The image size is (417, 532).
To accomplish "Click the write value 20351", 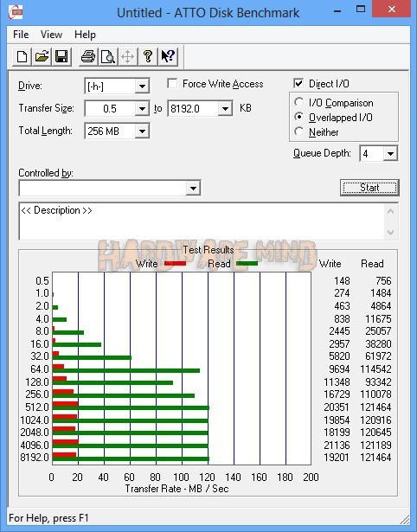I will click(337, 407).
